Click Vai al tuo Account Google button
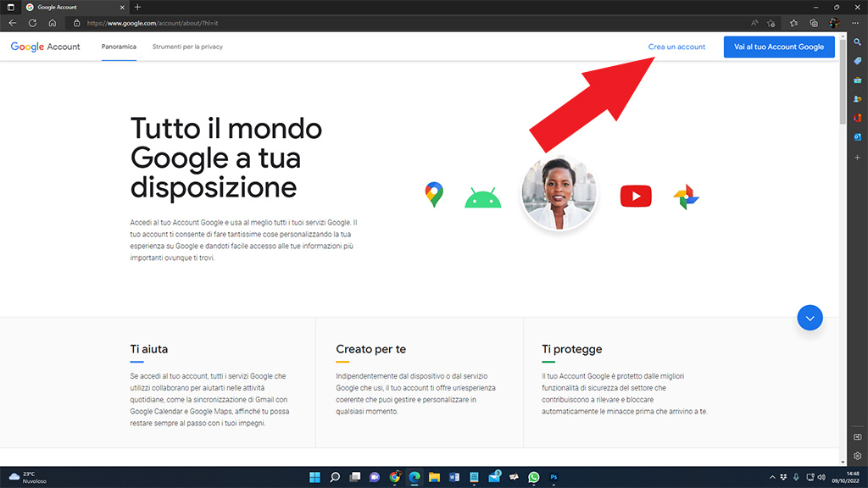Image resolution: width=868 pixels, height=488 pixels. (779, 47)
